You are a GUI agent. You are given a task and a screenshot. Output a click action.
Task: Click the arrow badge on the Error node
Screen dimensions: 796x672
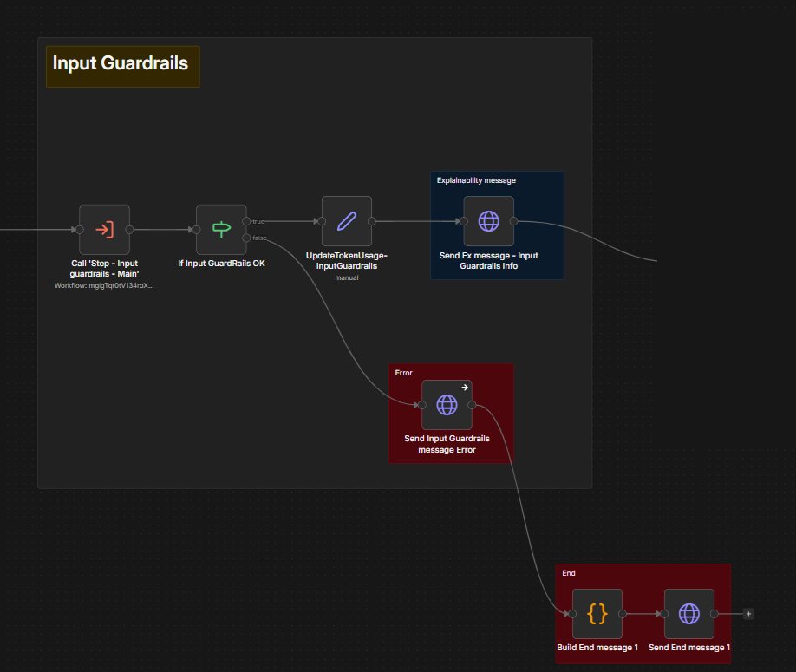[465, 388]
